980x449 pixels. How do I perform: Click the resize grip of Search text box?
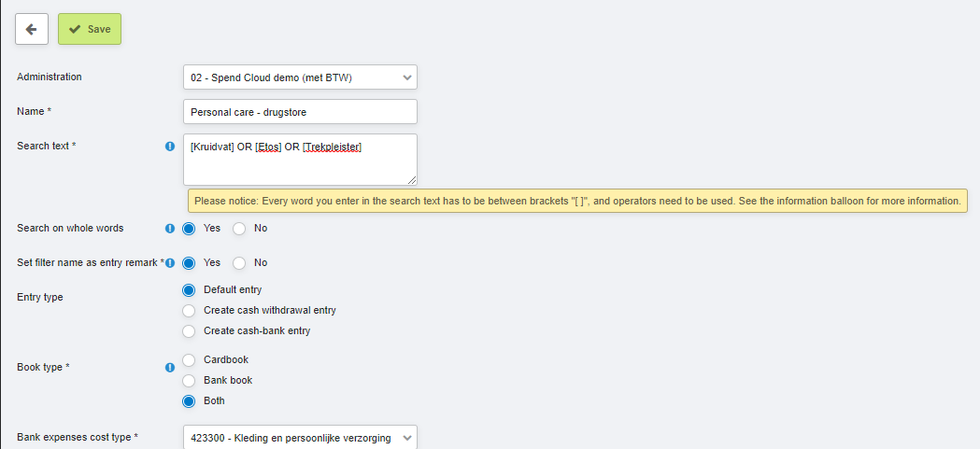[412, 180]
